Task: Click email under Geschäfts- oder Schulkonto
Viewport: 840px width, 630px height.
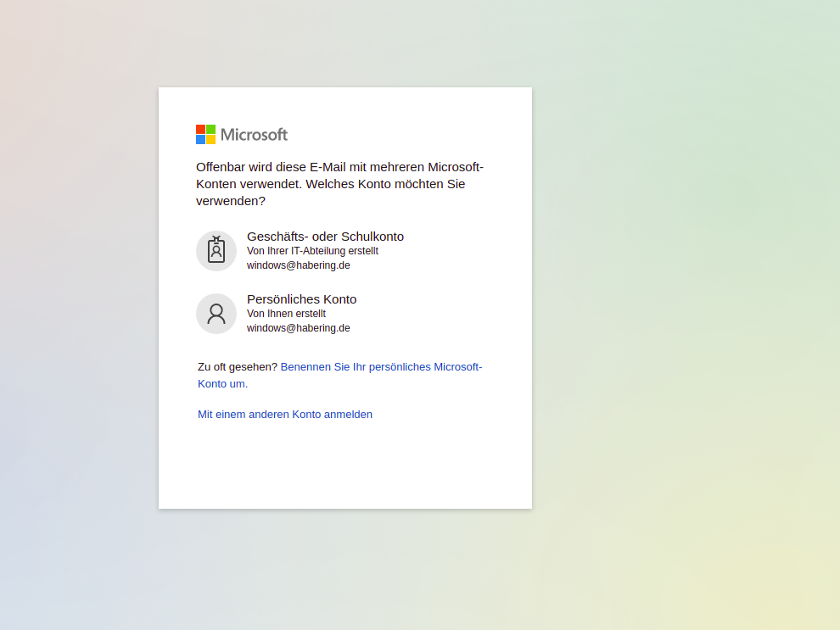Action: 299,265
